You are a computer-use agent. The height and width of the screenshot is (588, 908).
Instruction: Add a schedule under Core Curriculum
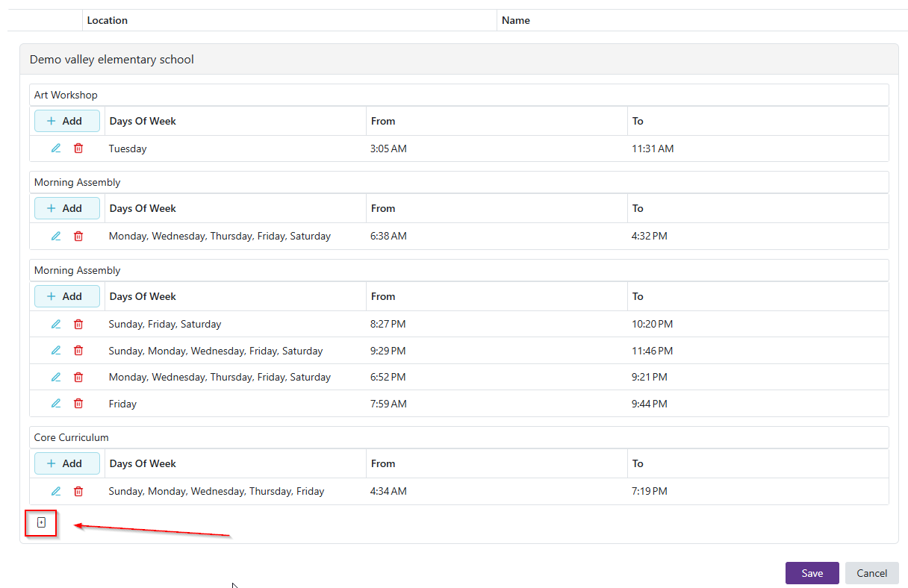(66, 463)
